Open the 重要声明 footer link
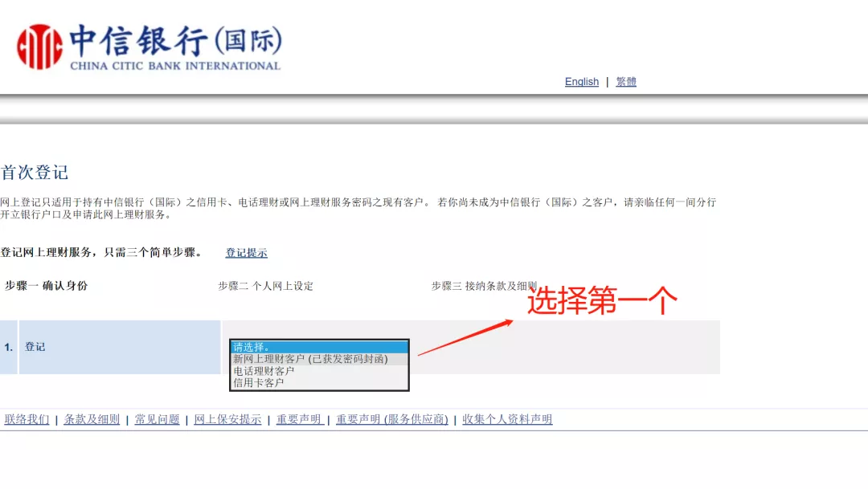This screenshot has width=868, height=489. point(300,419)
